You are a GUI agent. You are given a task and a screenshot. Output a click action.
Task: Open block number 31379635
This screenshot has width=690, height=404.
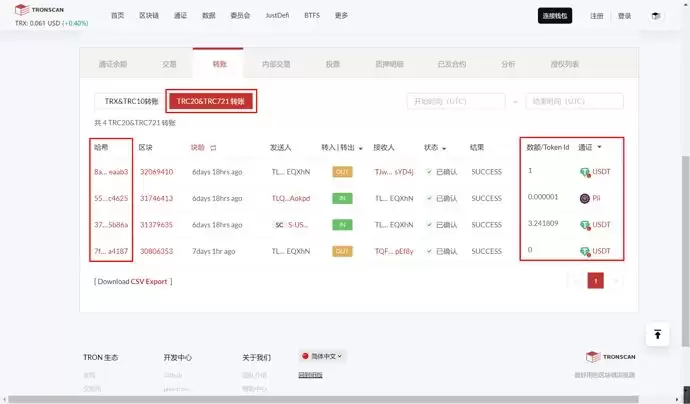click(157, 224)
